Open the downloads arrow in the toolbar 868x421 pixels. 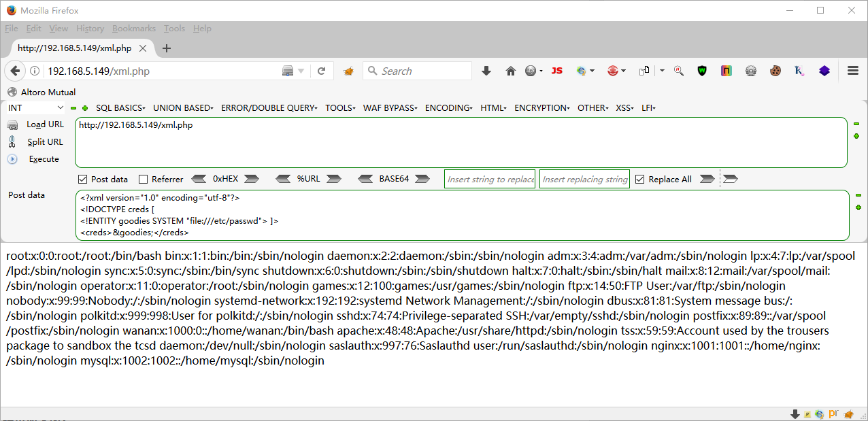tap(486, 71)
